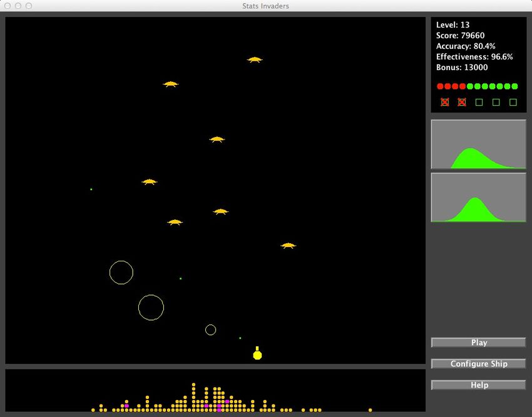Image resolution: width=532 pixels, height=417 pixels.
Task: Click the Play button
Action: (x=478, y=343)
